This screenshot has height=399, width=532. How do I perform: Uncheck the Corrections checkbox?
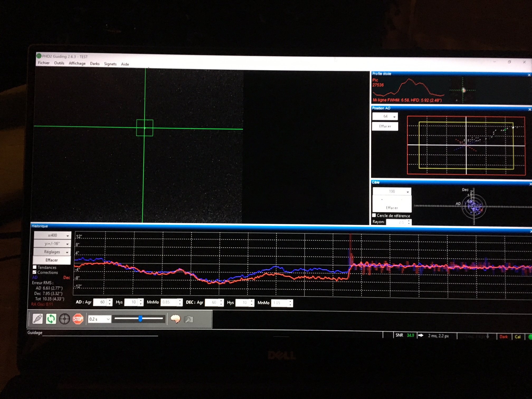(35, 272)
